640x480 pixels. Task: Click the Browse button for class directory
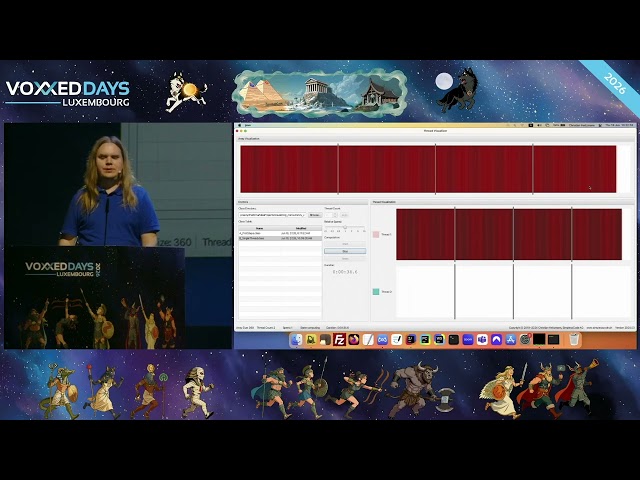point(314,215)
